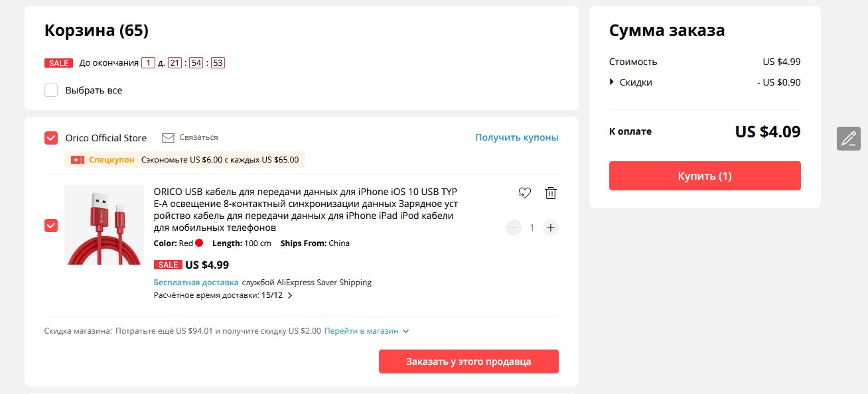Image resolution: width=868 pixels, height=394 pixels.
Task: Deselect the ORICO USB cable item checkbox
Action: [51, 226]
